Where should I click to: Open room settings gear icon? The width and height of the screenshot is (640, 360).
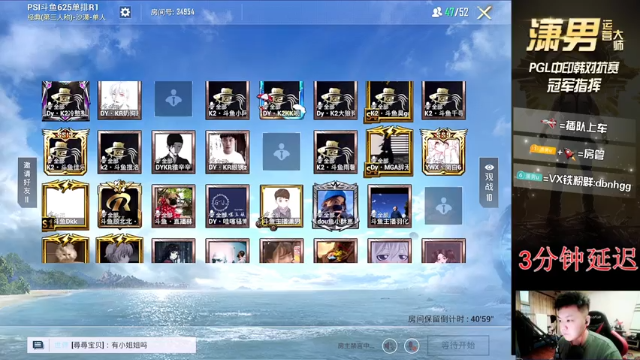(125, 12)
